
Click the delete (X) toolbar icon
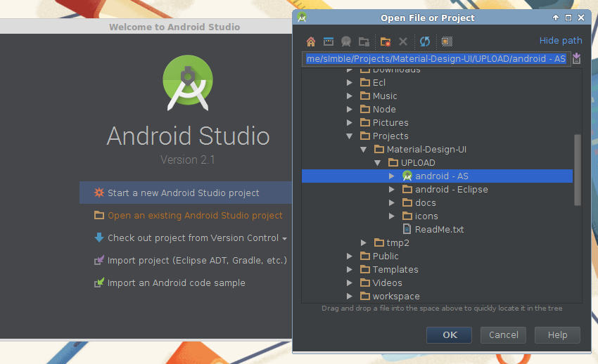403,41
